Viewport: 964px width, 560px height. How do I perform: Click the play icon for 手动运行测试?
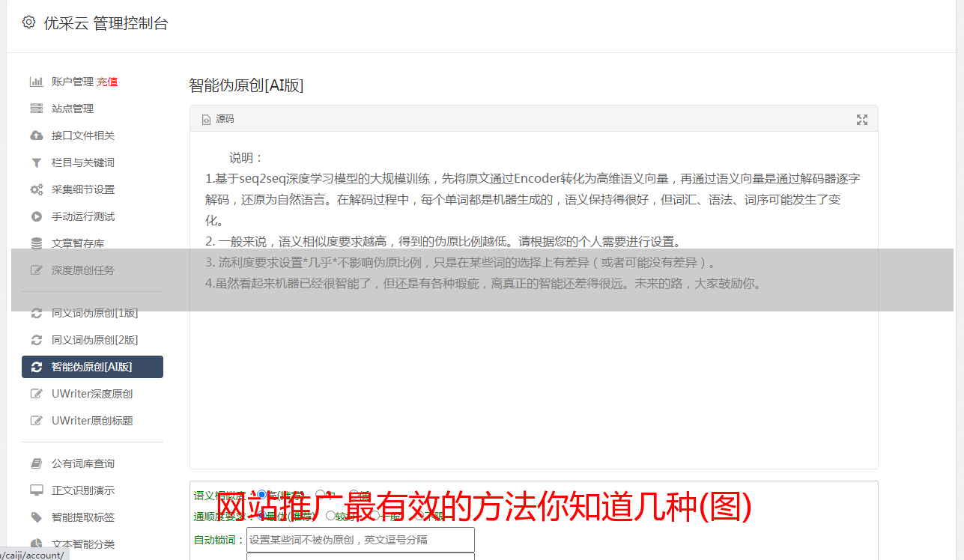tap(36, 216)
